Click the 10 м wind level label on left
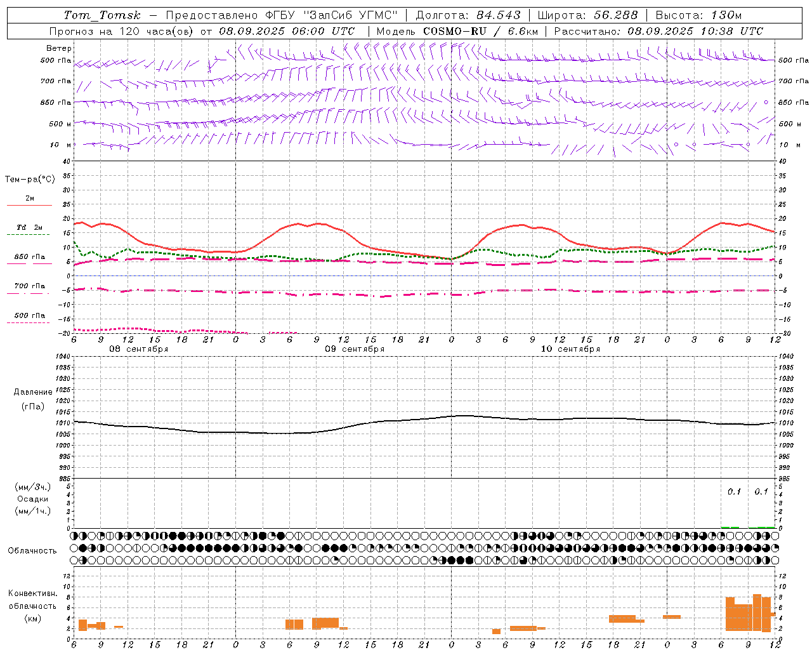Viewport: 812px width, 650px height. click(61, 145)
